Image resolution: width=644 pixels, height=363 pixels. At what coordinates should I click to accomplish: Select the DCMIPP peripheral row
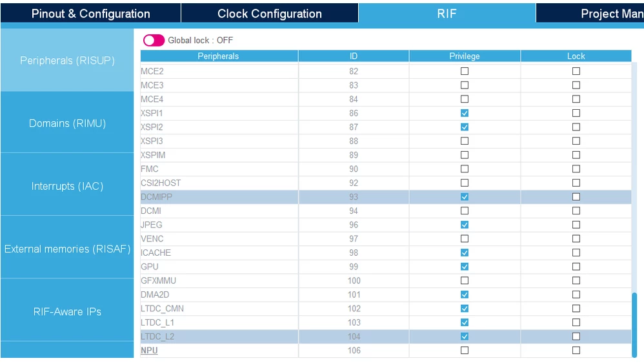point(386,197)
